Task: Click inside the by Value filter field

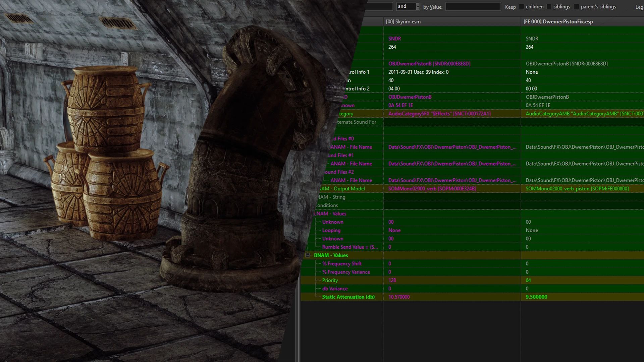Action: [473, 6]
